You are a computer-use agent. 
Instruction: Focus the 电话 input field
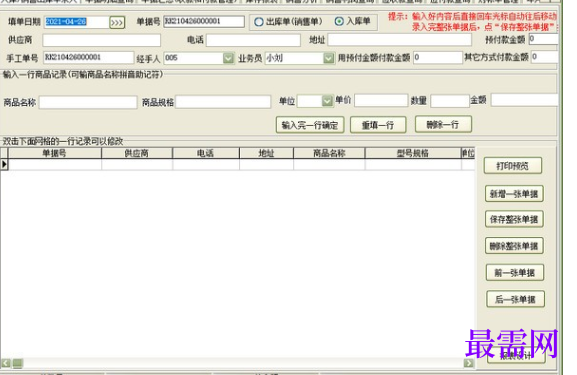(x=253, y=40)
